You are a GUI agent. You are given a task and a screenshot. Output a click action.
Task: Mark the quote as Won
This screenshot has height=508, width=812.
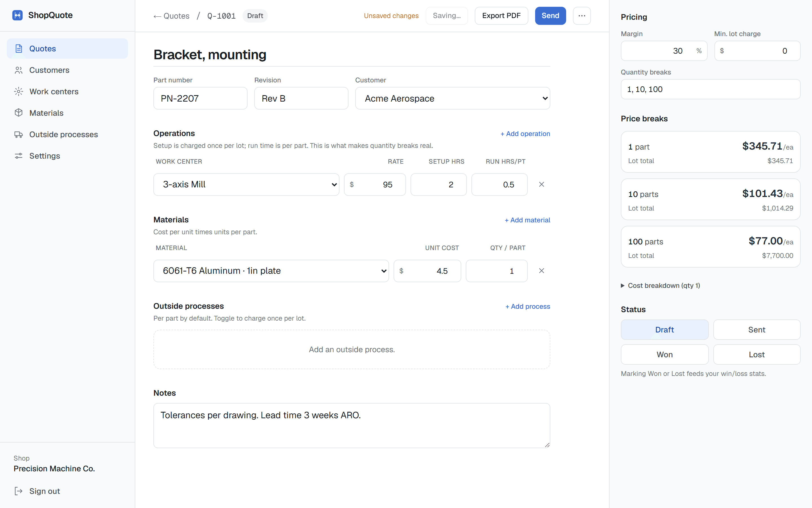coord(664,354)
